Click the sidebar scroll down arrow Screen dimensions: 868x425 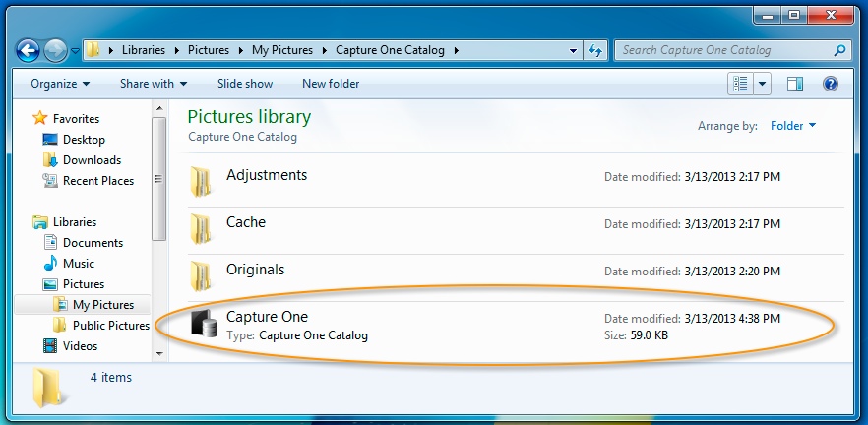[159, 353]
